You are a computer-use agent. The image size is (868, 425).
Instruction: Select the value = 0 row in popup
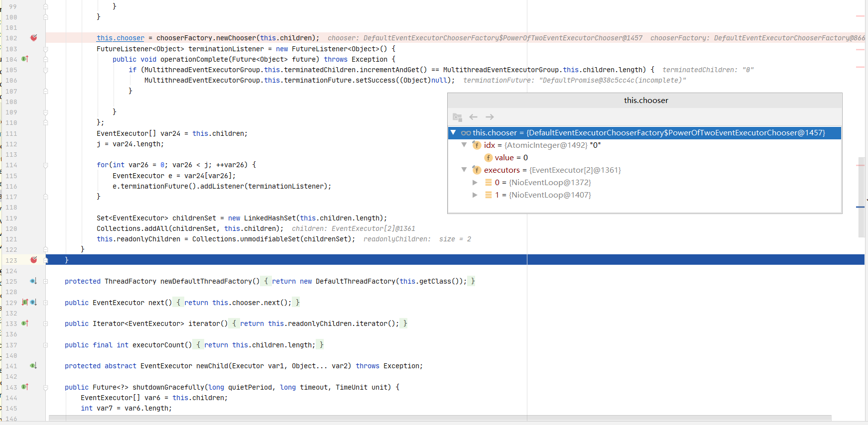pyautogui.click(x=645, y=158)
